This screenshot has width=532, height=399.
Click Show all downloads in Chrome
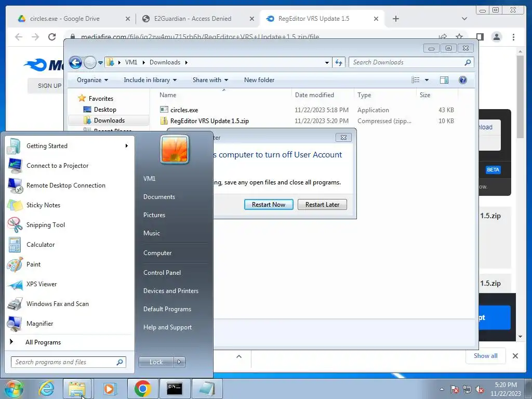(486, 356)
